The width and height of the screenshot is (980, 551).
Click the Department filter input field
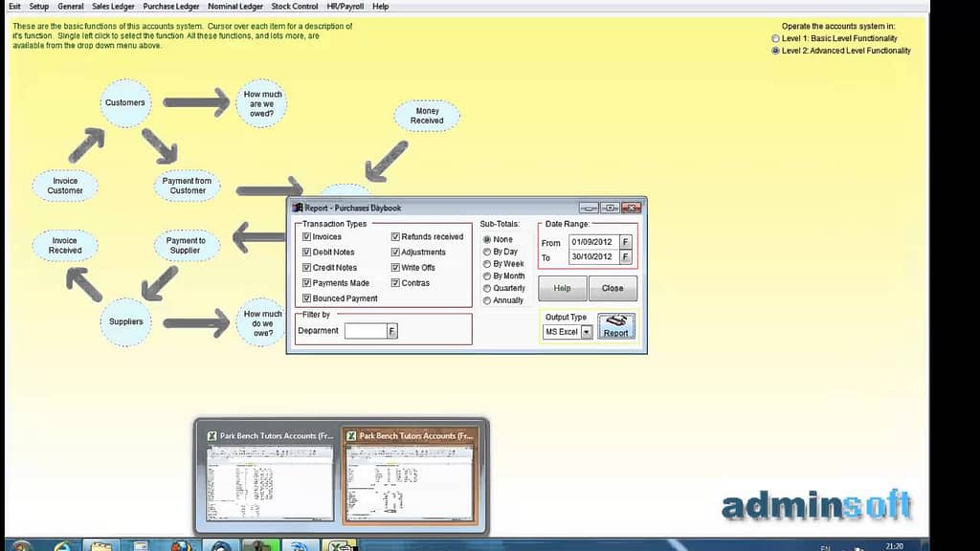tap(366, 331)
